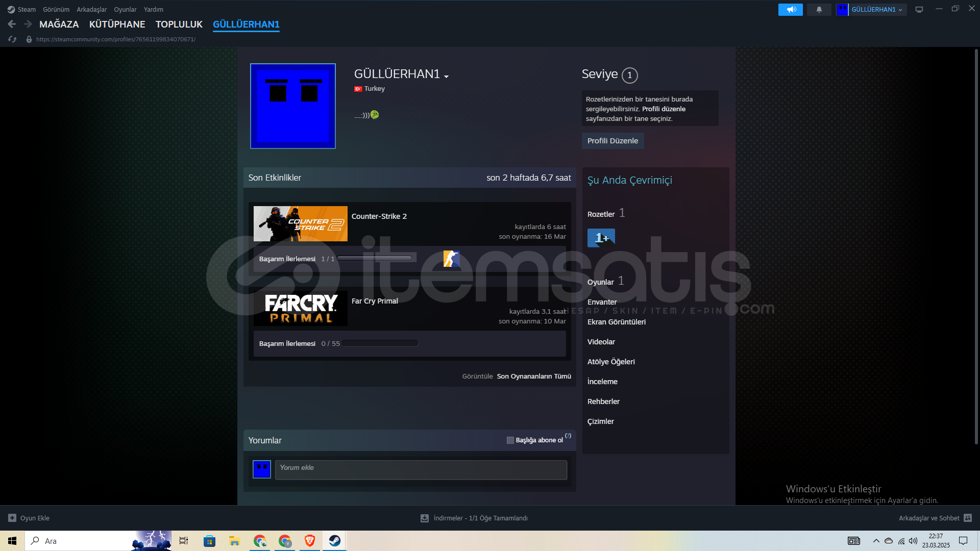This screenshot has width=980, height=551.
Task: Expand the profile name dropdown arrow
Action: point(446,76)
